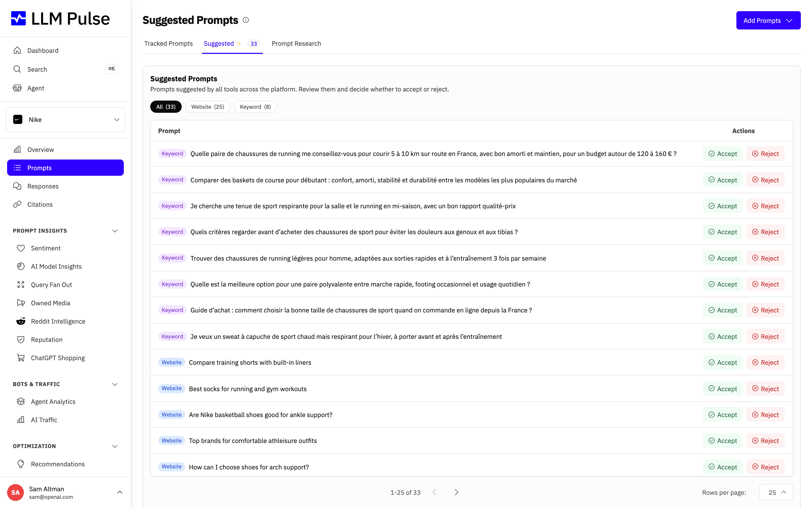Click the ChatGPT Shopping cart icon

tap(21, 358)
